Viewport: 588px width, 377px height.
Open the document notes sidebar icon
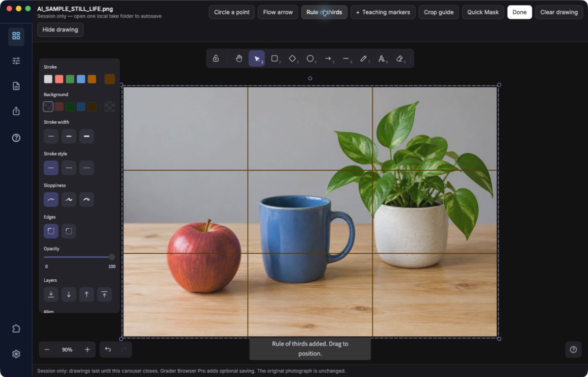(16, 86)
